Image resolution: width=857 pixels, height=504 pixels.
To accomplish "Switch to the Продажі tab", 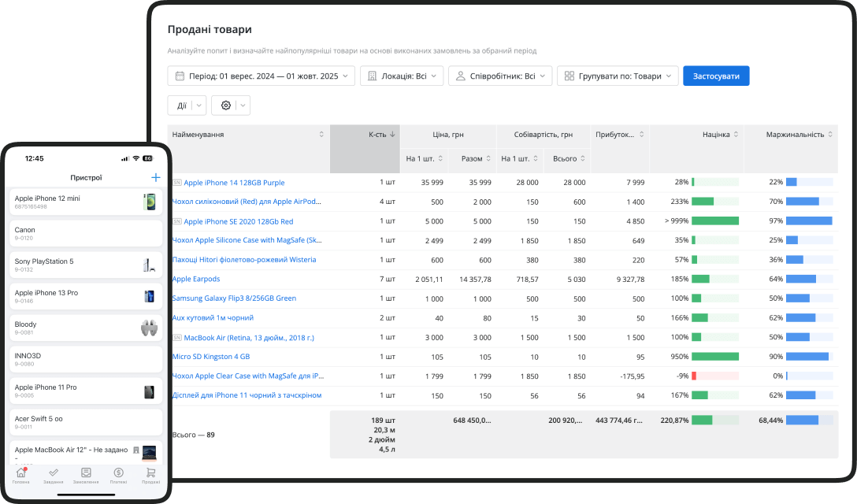I will point(150,472).
